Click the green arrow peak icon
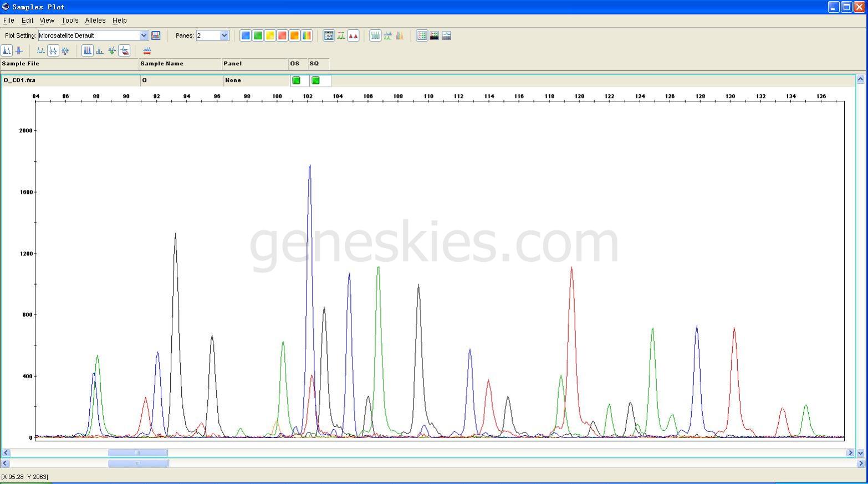The height and width of the screenshot is (484, 868). point(112,51)
